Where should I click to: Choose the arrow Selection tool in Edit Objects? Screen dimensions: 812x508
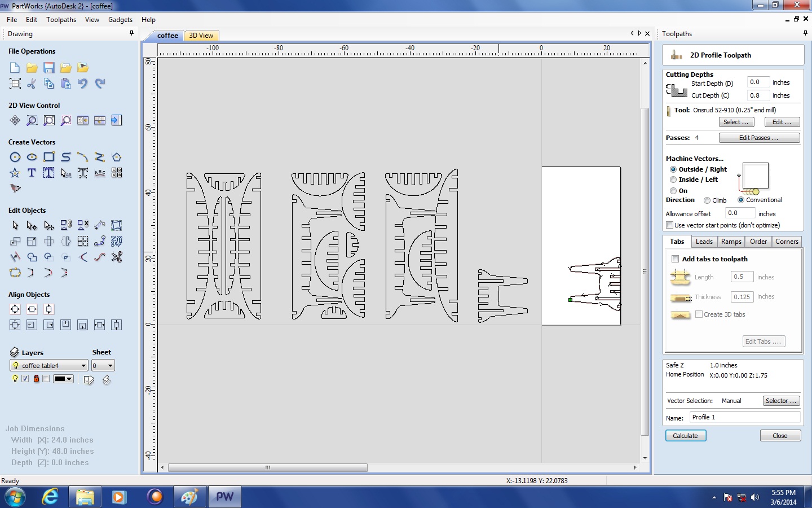[15, 225]
